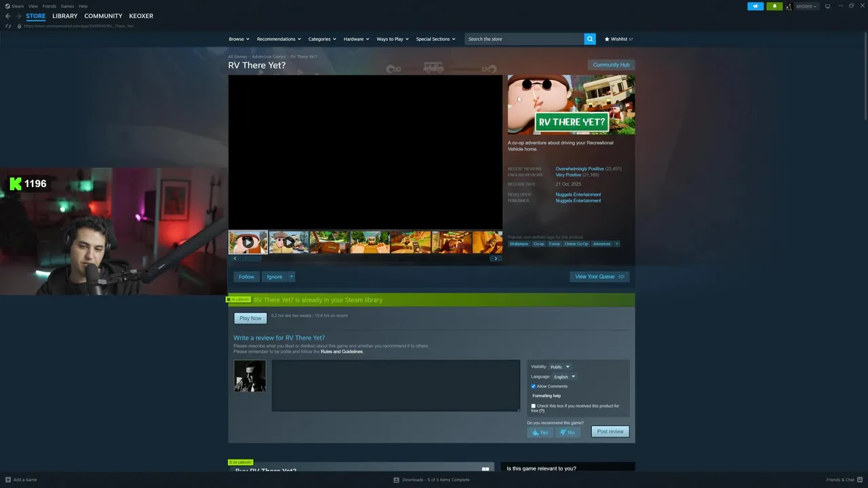Switch to the LIBRARY tab
Screen dimensions: 868x488
65,16
